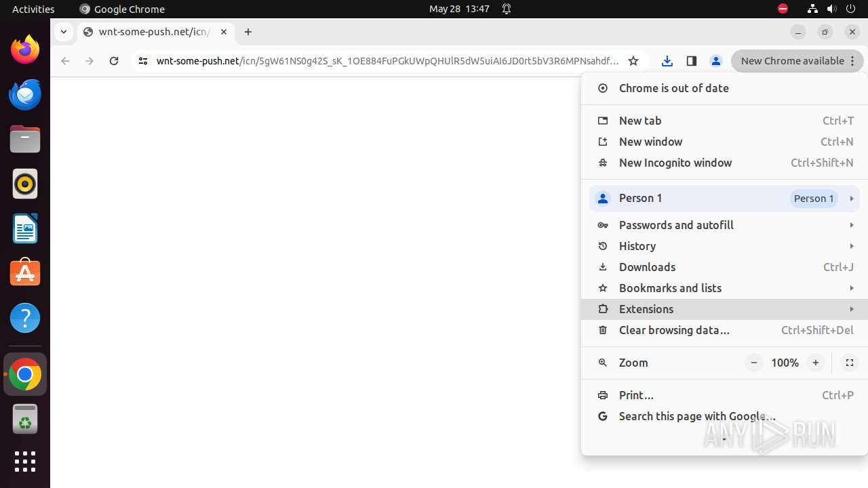868x488 pixels.
Task: Launch LibreOffice Writer from the dock
Action: [25, 229]
